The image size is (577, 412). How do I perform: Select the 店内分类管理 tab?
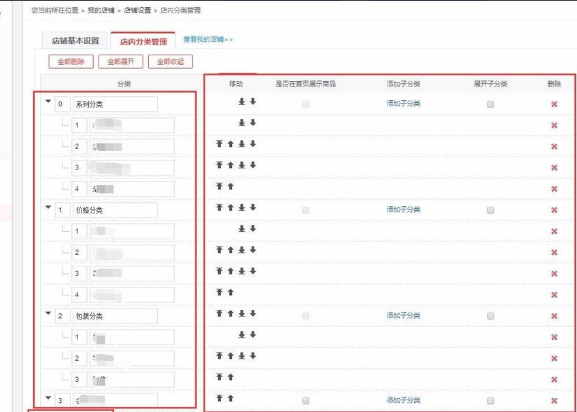tap(143, 41)
